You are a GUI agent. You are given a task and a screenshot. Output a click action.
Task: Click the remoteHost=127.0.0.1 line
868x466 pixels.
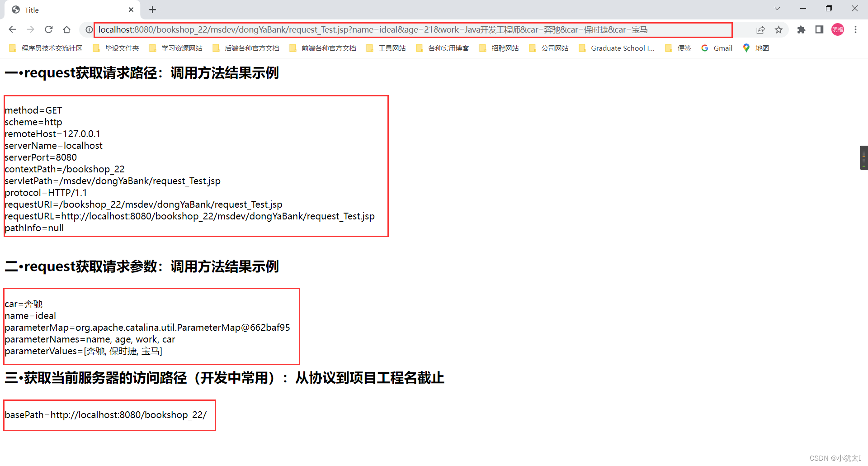pyautogui.click(x=52, y=134)
